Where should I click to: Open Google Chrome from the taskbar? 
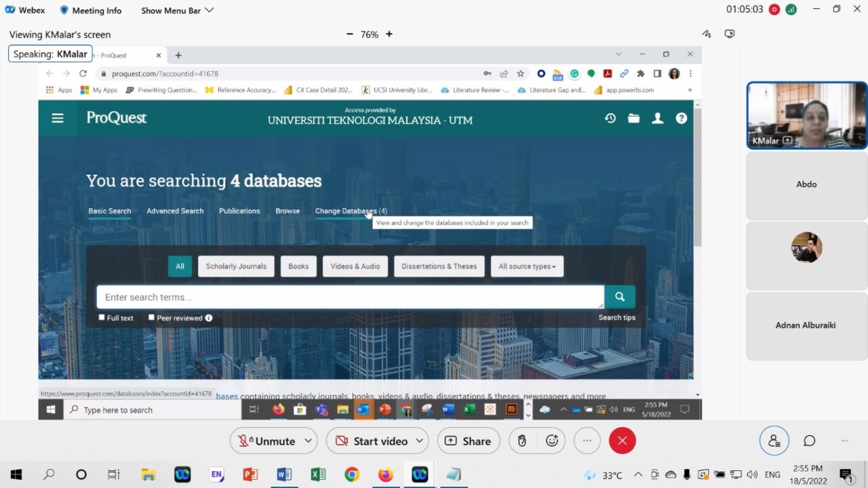351,474
